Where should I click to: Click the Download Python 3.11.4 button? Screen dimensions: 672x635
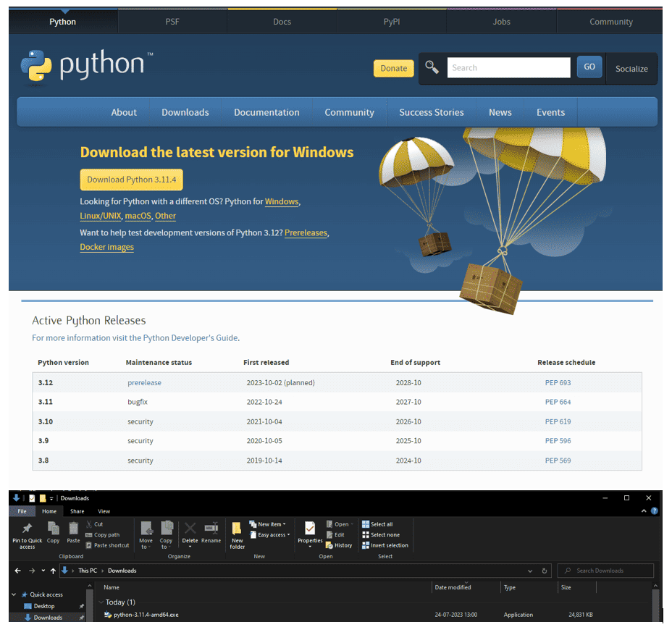(131, 180)
